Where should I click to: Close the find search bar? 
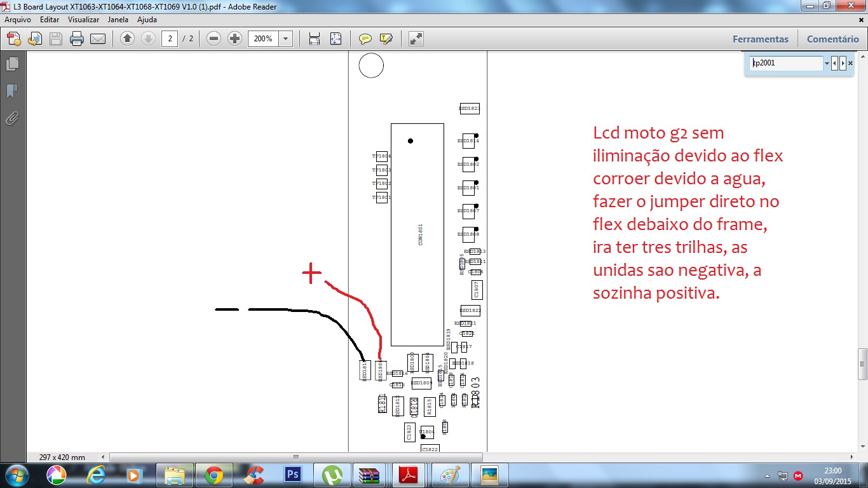coord(851,64)
